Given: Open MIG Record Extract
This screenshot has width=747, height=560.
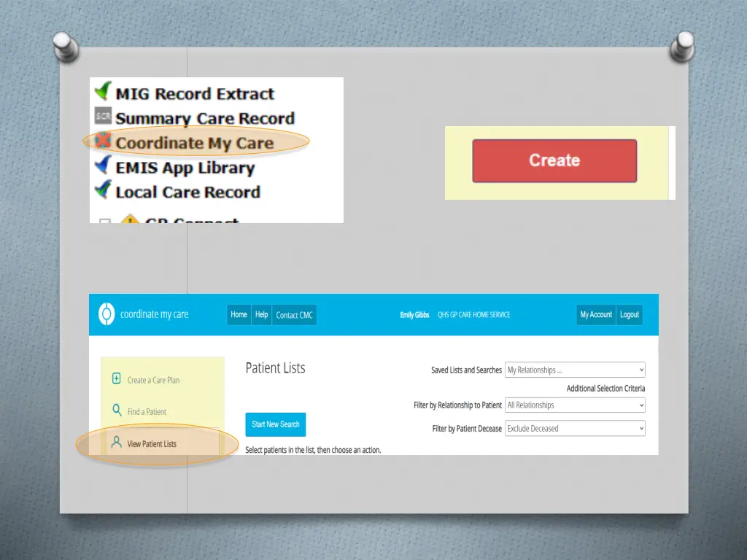Looking at the screenshot, I should point(195,94).
